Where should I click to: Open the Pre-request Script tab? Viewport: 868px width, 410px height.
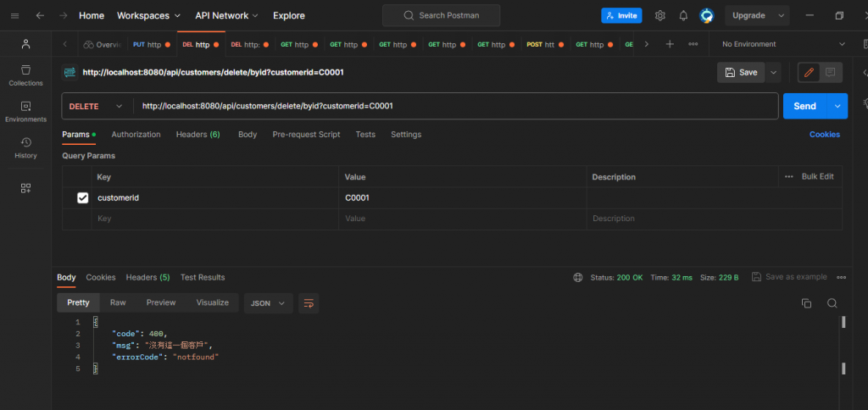pyautogui.click(x=306, y=135)
